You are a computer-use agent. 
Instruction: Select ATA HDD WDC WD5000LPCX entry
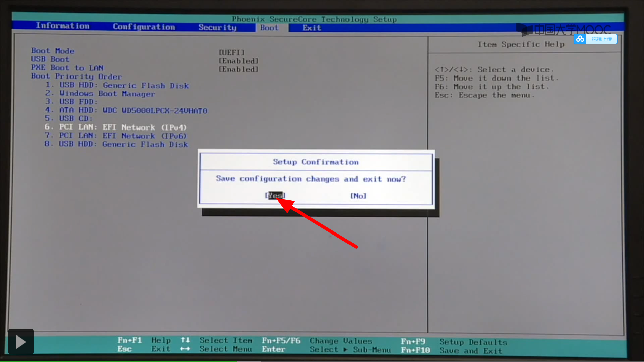tap(126, 110)
